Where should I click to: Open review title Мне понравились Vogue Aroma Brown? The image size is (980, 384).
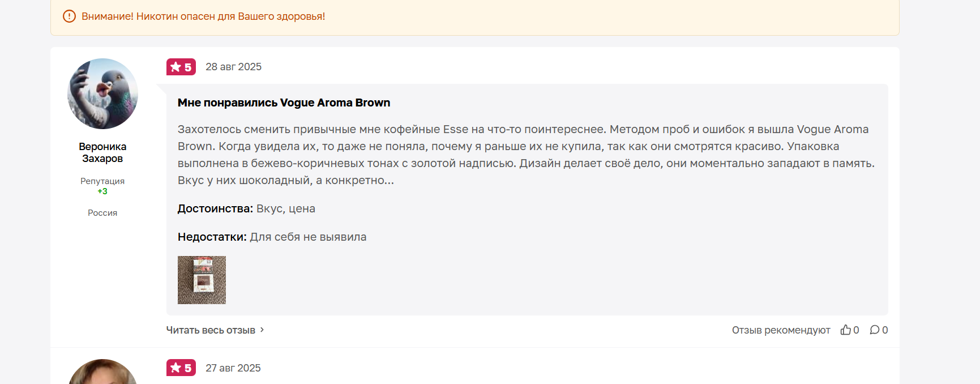click(x=284, y=103)
